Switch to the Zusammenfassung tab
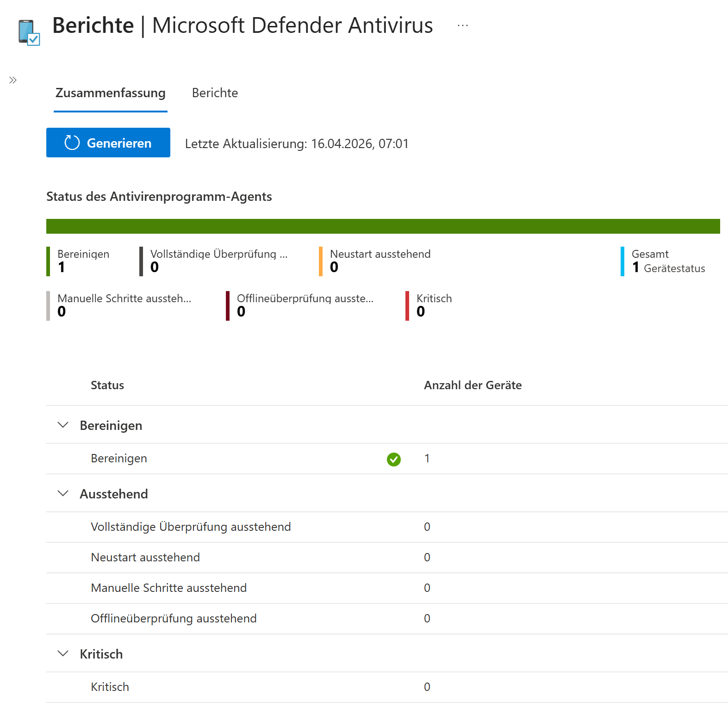 [111, 93]
